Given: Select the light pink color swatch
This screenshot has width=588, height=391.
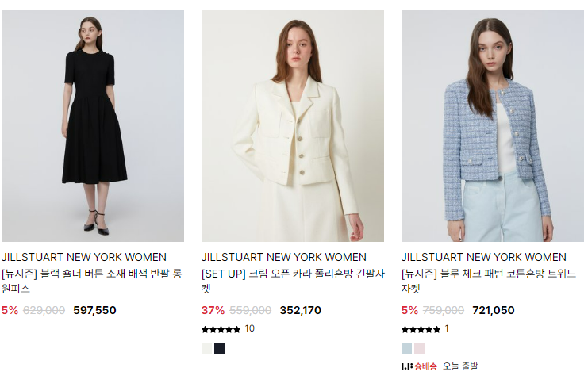Looking at the screenshot, I should coord(419,348).
